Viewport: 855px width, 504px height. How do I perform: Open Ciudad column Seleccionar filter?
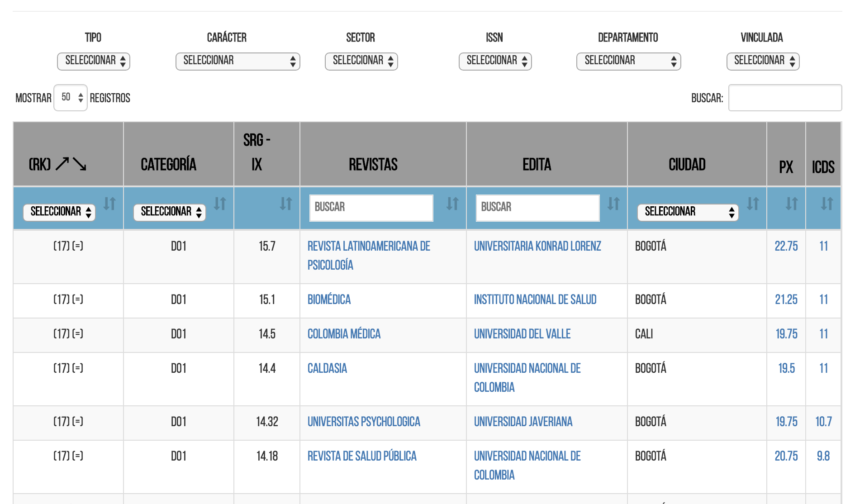tap(688, 212)
